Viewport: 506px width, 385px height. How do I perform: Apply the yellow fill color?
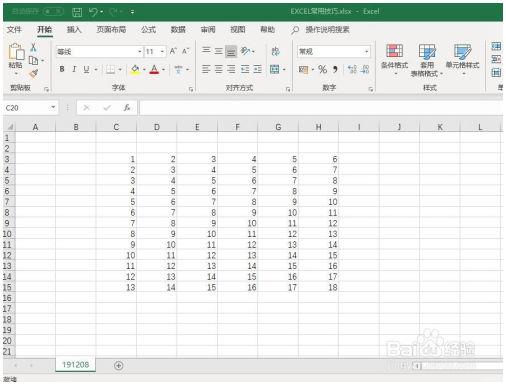pos(135,70)
